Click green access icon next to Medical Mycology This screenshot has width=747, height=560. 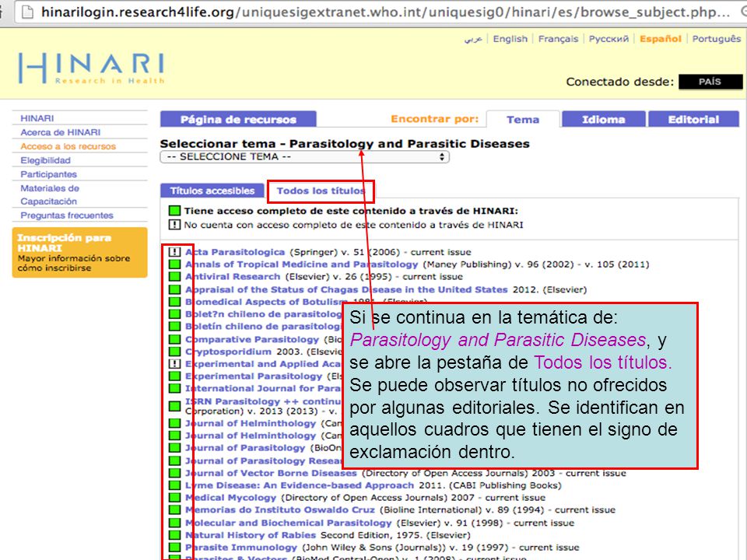(x=175, y=498)
